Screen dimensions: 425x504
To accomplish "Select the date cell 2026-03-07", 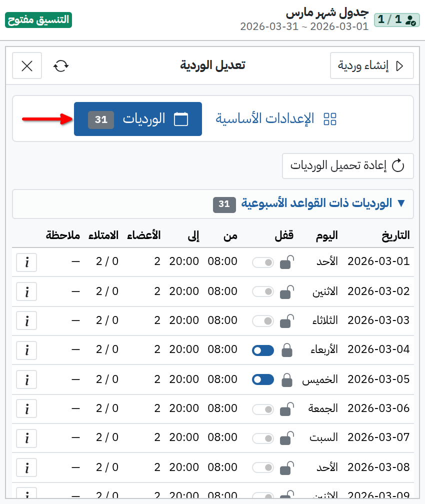I will click(x=378, y=437).
